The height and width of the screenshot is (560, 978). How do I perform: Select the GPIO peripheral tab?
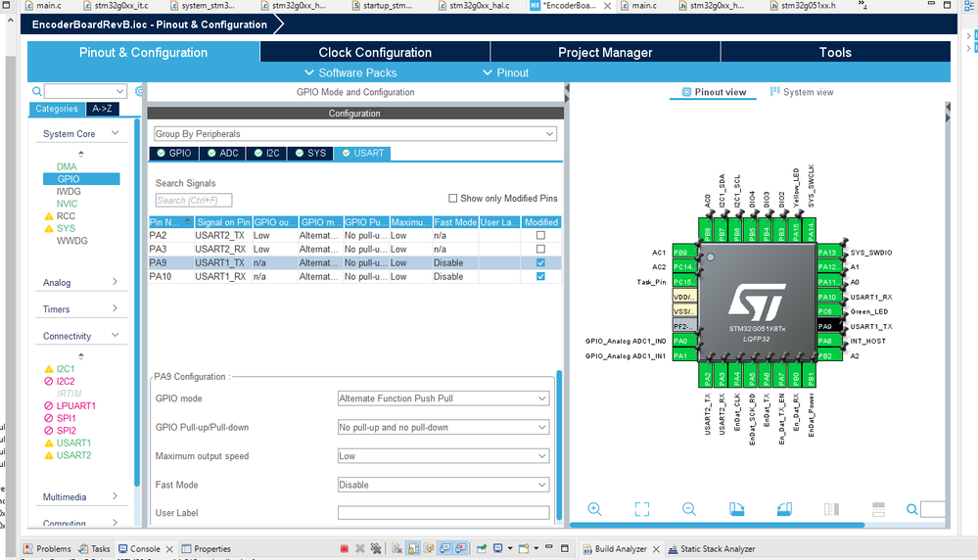coord(174,154)
